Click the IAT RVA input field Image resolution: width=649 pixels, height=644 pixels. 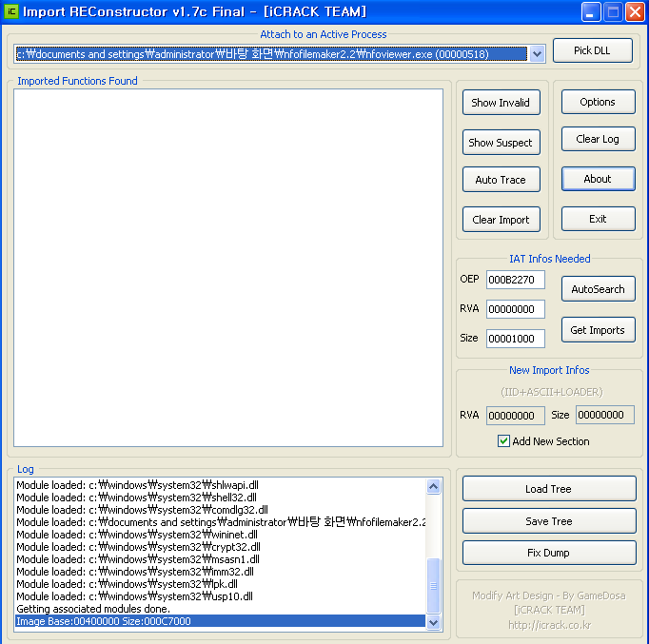(x=516, y=309)
